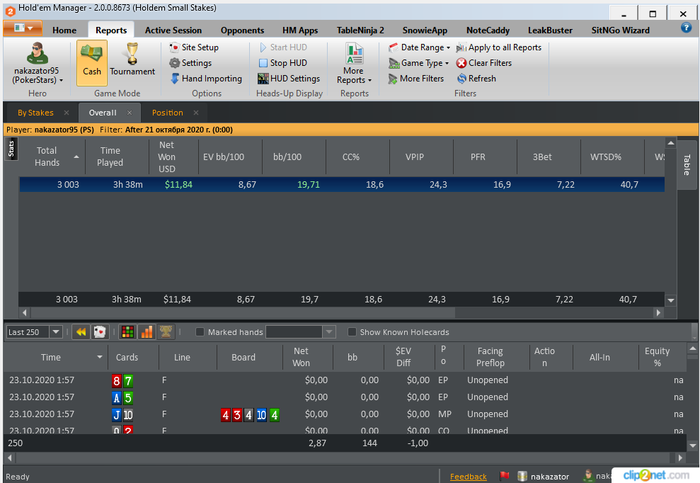This screenshot has width=700, height=483.
Task: Close the By Stakes report tab
Action: [x=67, y=112]
